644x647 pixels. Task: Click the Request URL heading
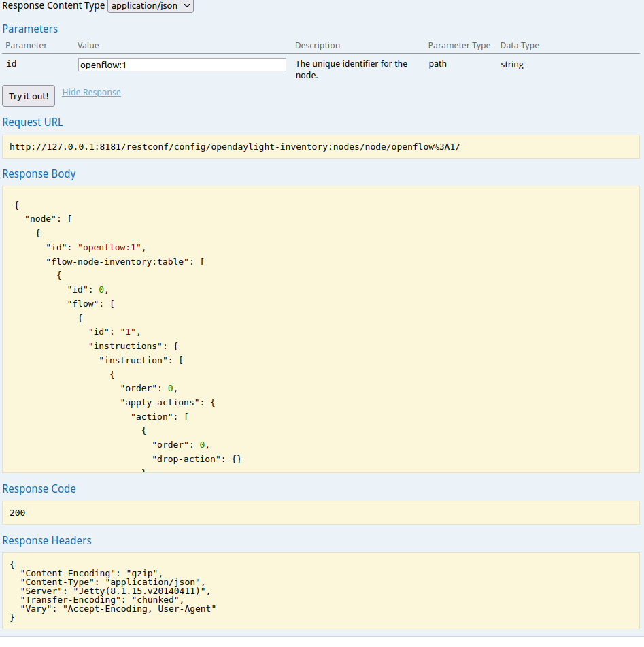[x=33, y=122]
